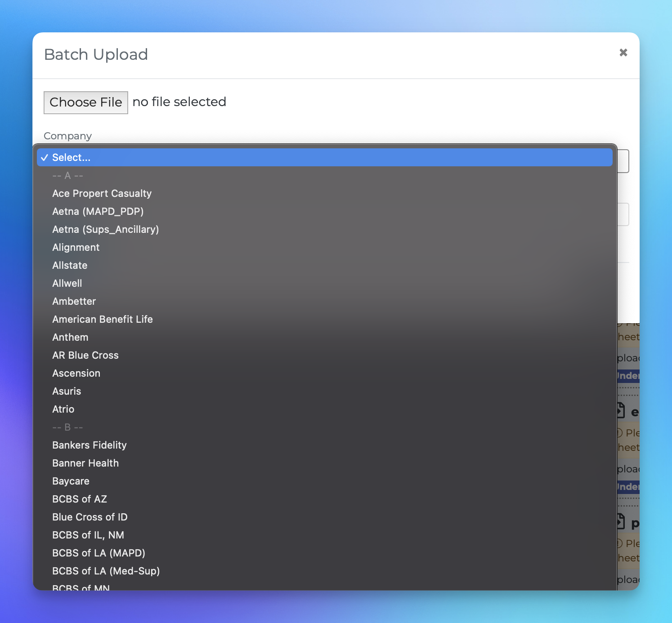
Task: Select Bankers Fidelity option
Action: 325,445
